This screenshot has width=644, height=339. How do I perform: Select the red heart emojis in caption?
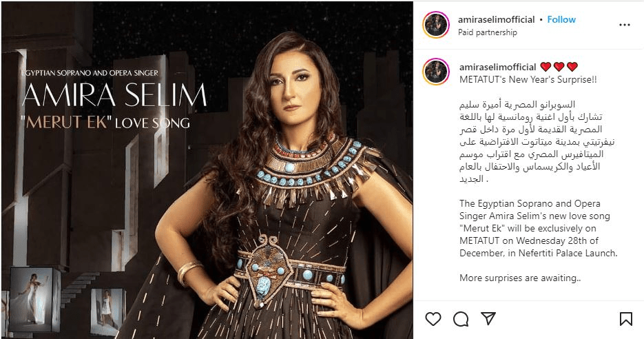pos(559,67)
